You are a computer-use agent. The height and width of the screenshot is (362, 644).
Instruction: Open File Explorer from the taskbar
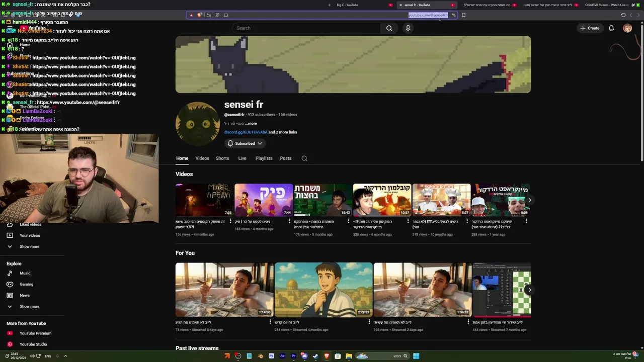pos(349,356)
